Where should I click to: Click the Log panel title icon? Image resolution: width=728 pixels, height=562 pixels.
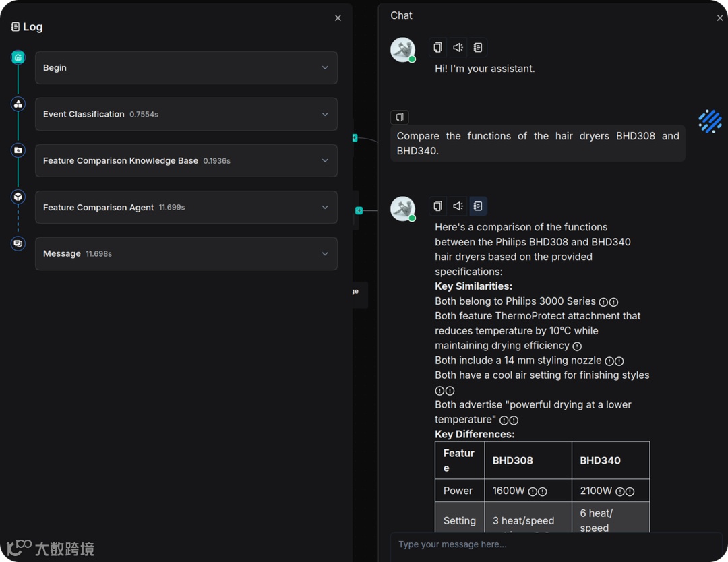(16, 27)
